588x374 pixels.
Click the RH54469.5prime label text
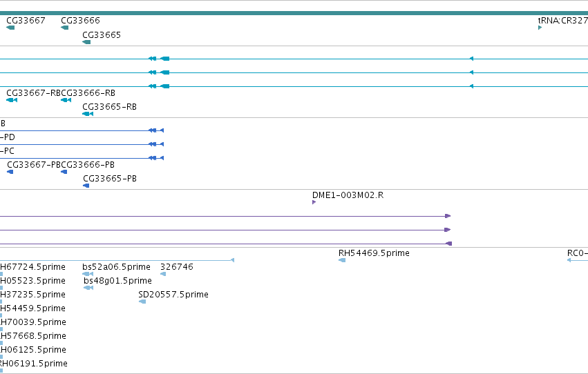click(x=374, y=253)
